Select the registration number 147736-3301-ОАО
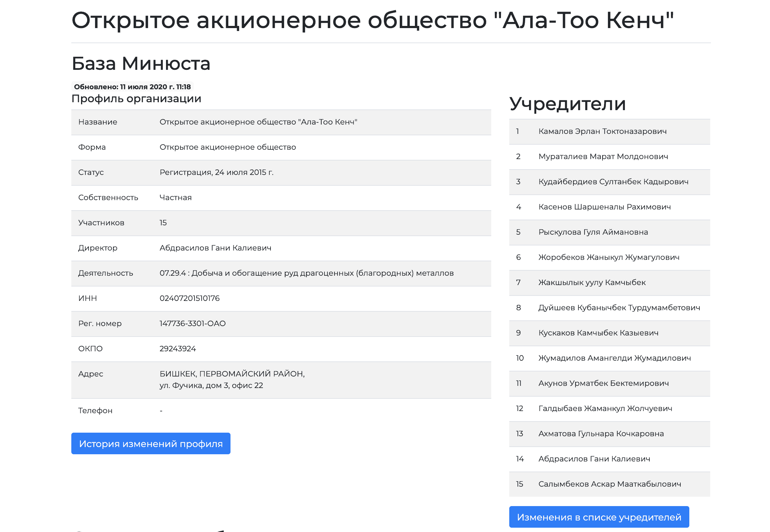The height and width of the screenshot is (532, 770). coord(192,324)
